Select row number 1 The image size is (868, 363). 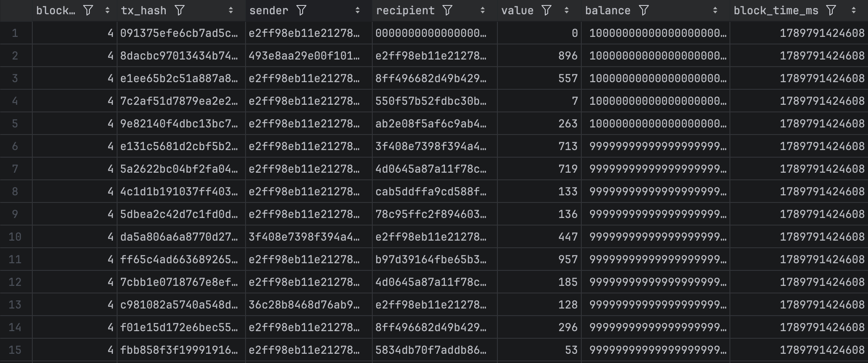(15, 33)
